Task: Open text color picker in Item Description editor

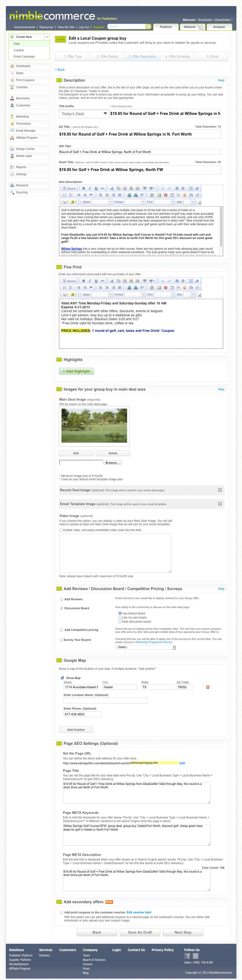Action: click(65, 202)
